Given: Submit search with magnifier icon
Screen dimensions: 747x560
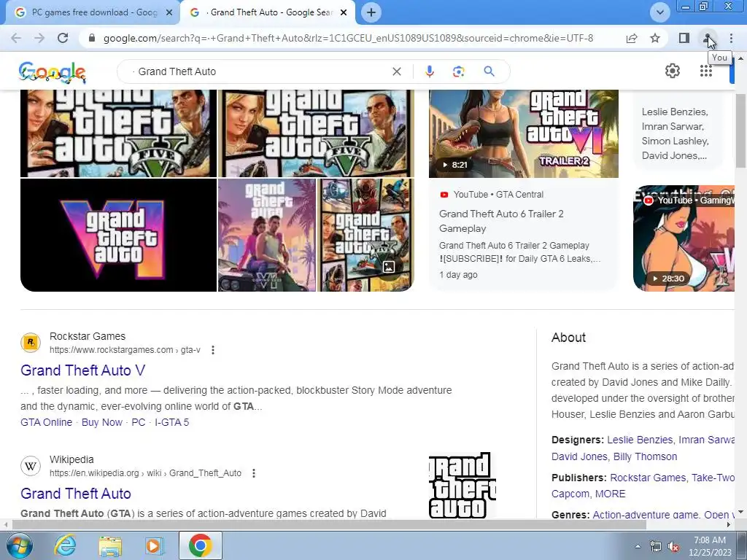Looking at the screenshot, I should [x=489, y=71].
